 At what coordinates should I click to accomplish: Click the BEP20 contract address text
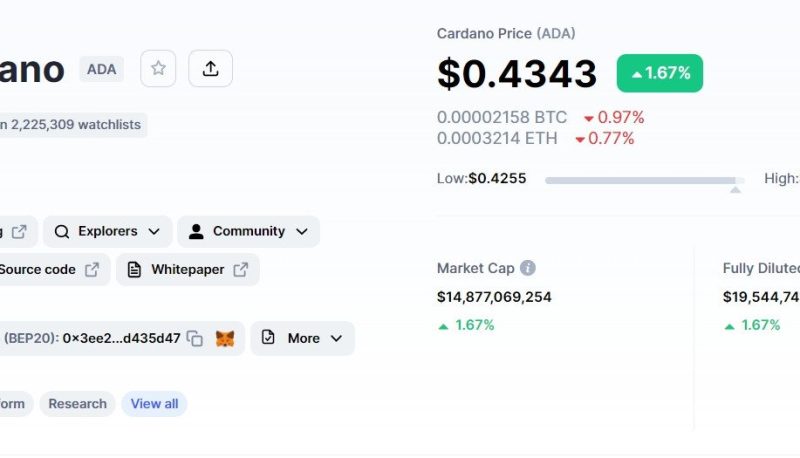coord(121,338)
